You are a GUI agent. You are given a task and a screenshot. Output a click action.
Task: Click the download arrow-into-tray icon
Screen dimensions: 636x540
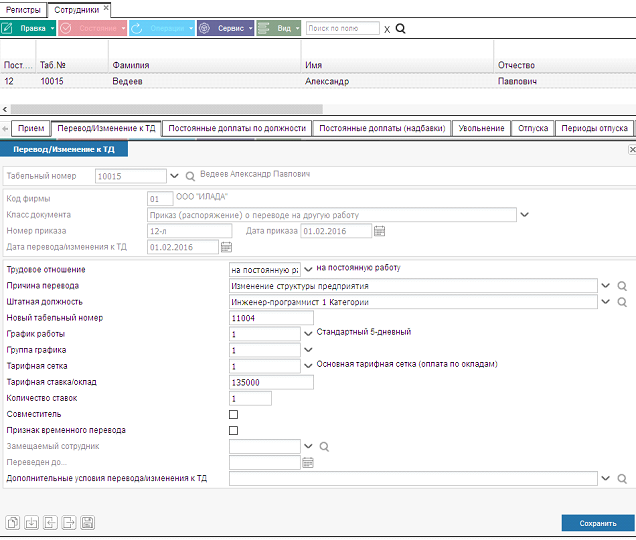(31, 523)
